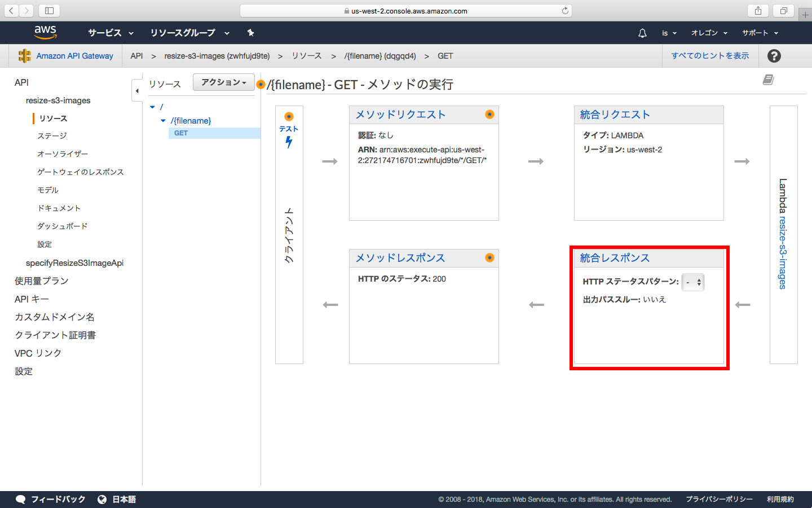Screen dimensions: 812x508
Task: Open the リソースグループ dropdown
Action: click(189, 33)
